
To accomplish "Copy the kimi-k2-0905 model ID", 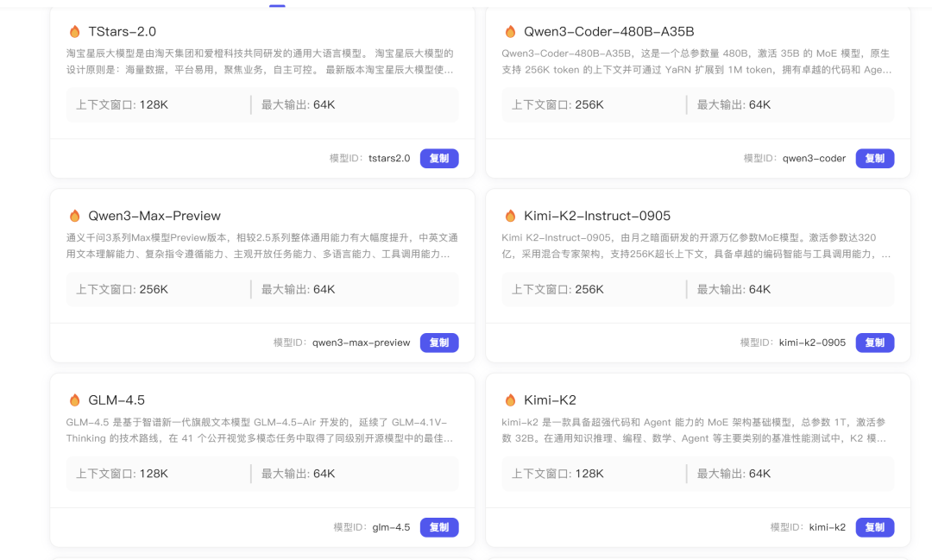I will pyautogui.click(x=875, y=343).
